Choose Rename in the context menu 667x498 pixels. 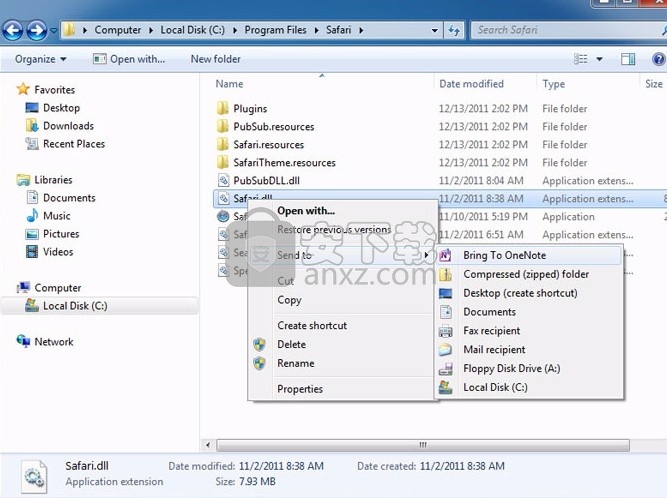tap(296, 363)
